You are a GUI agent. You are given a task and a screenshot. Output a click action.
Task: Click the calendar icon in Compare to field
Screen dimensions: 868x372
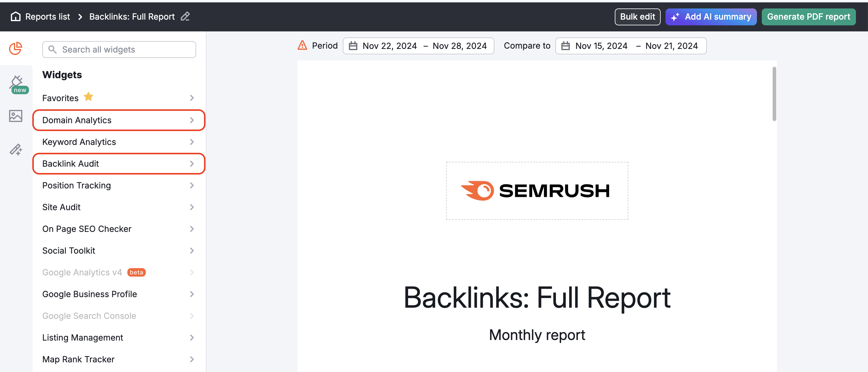[565, 46]
